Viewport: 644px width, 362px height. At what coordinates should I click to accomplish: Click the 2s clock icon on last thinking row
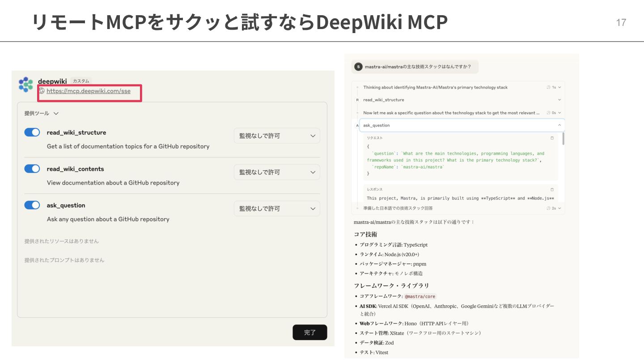548,208
